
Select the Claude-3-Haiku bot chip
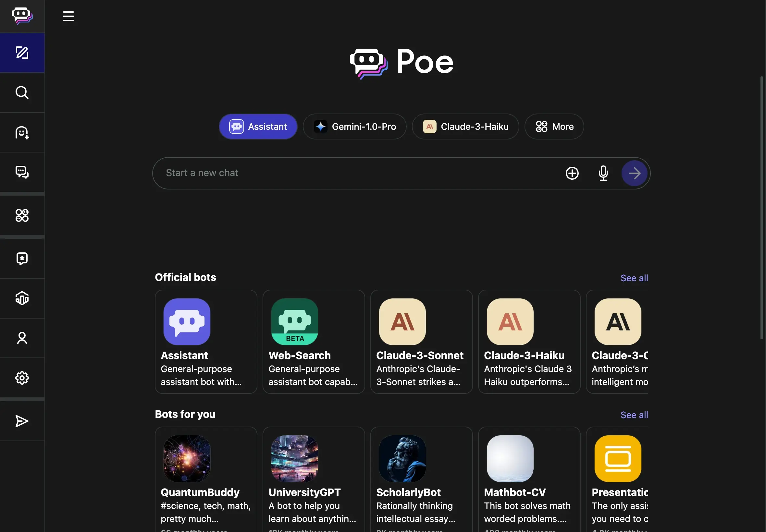tap(465, 127)
